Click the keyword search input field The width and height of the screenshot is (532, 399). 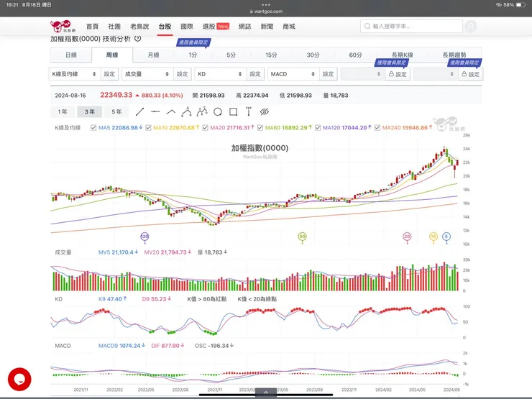pyautogui.click(x=411, y=26)
